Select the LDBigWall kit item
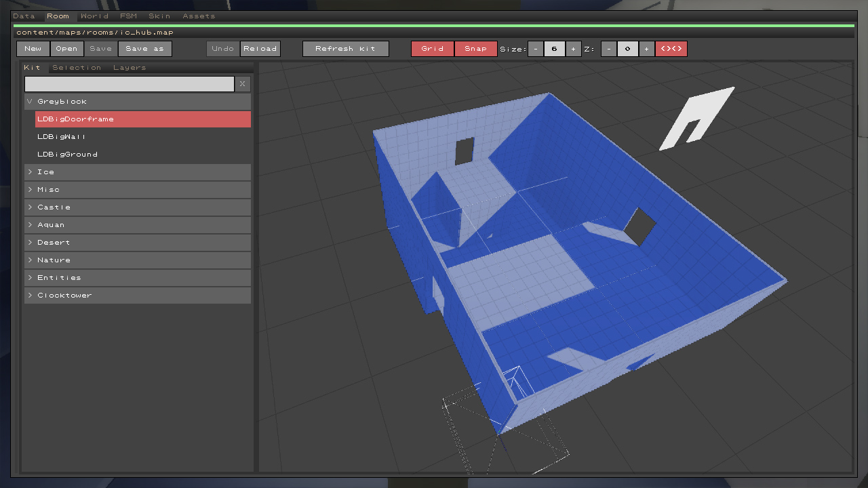Image resolution: width=868 pixels, height=488 pixels. [x=143, y=137]
